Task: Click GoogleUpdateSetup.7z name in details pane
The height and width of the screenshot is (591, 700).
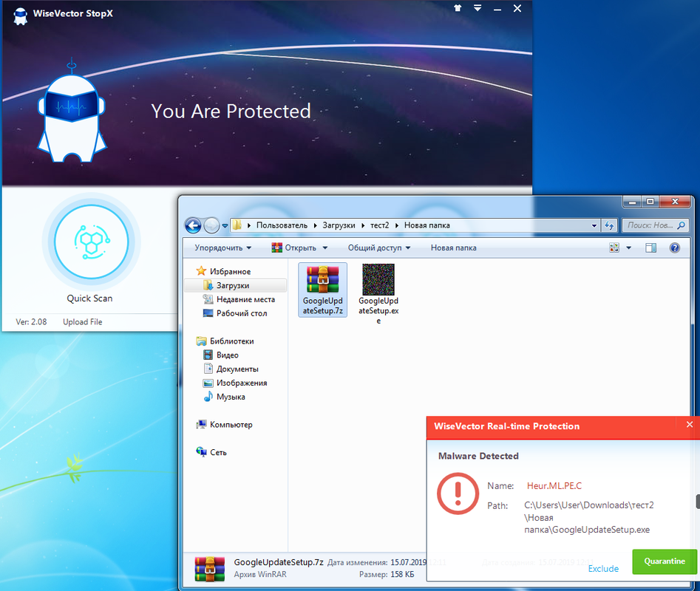Action: tap(278, 562)
